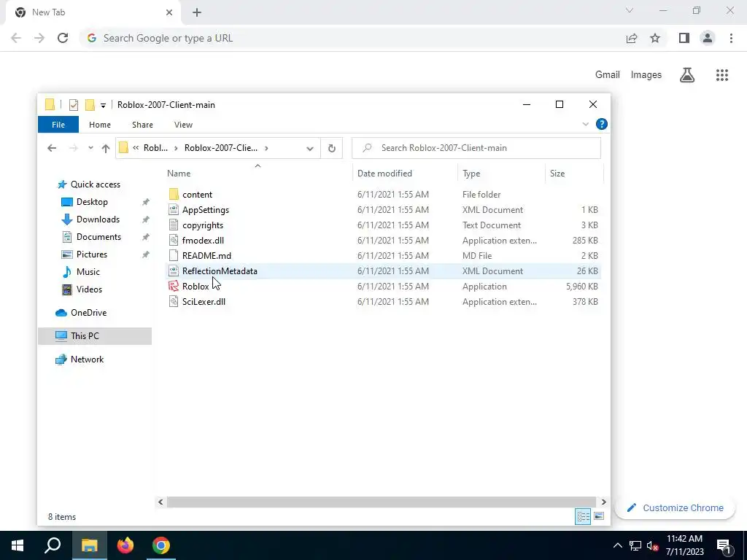Select Documents in navigation pane
Viewport: 747px width, 560px height.
click(x=98, y=237)
